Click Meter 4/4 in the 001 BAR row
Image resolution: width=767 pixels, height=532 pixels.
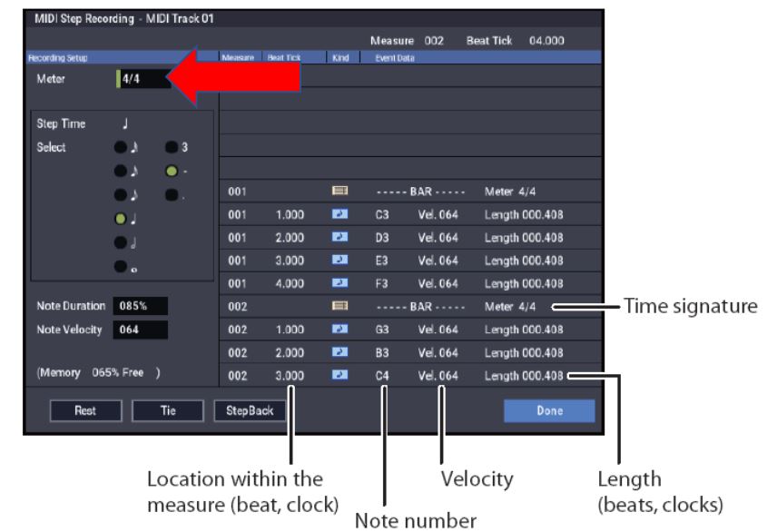pos(510,192)
